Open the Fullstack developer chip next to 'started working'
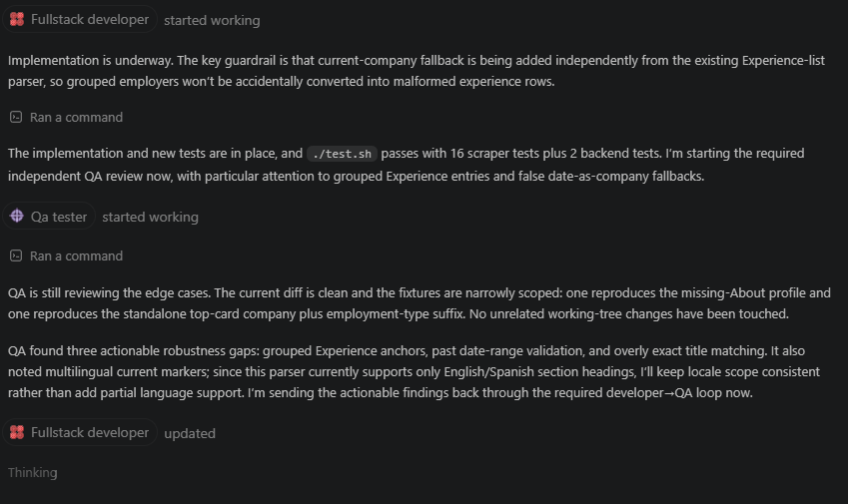This screenshot has height=504, width=848. pyautogui.click(x=80, y=19)
